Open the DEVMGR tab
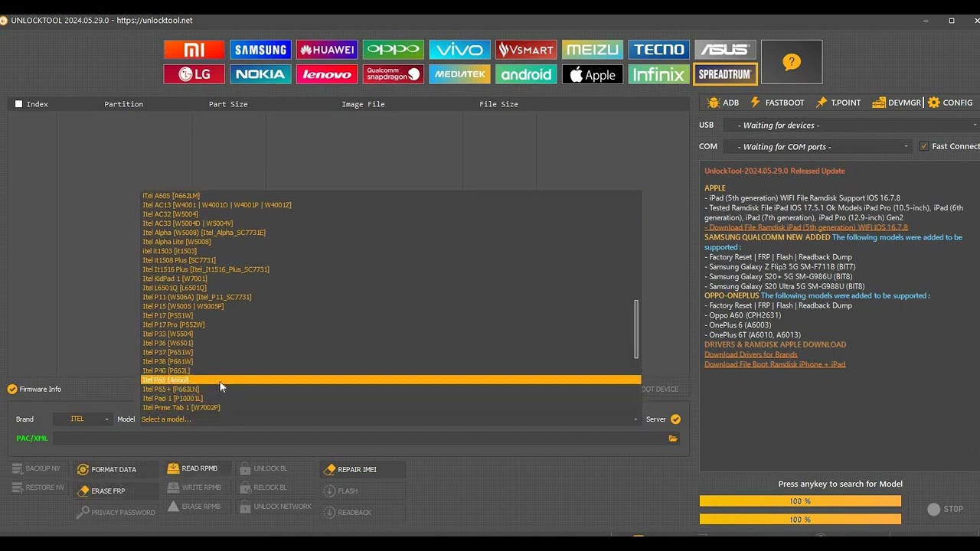 [897, 103]
